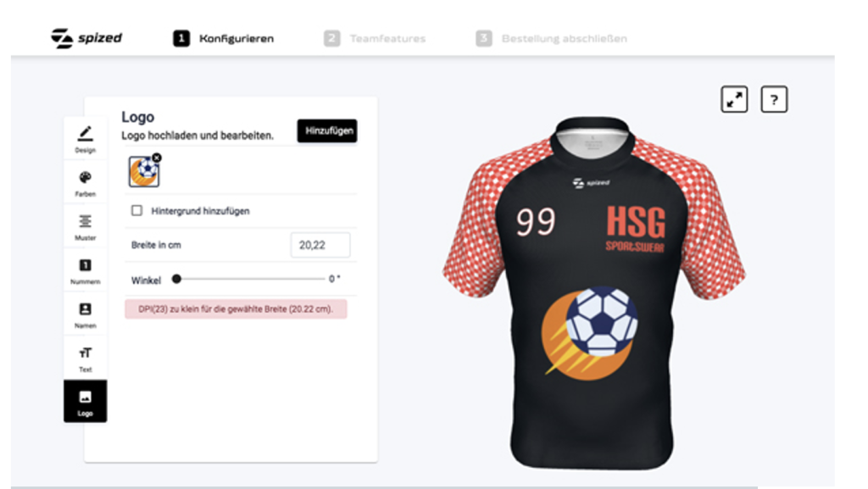Open the Namen sidebar section

click(86, 314)
